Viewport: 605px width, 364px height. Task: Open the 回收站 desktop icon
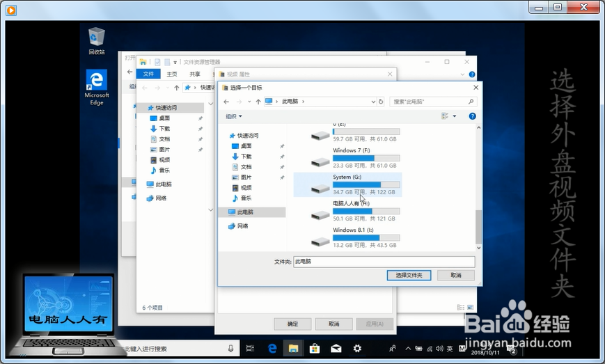pyautogui.click(x=97, y=41)
